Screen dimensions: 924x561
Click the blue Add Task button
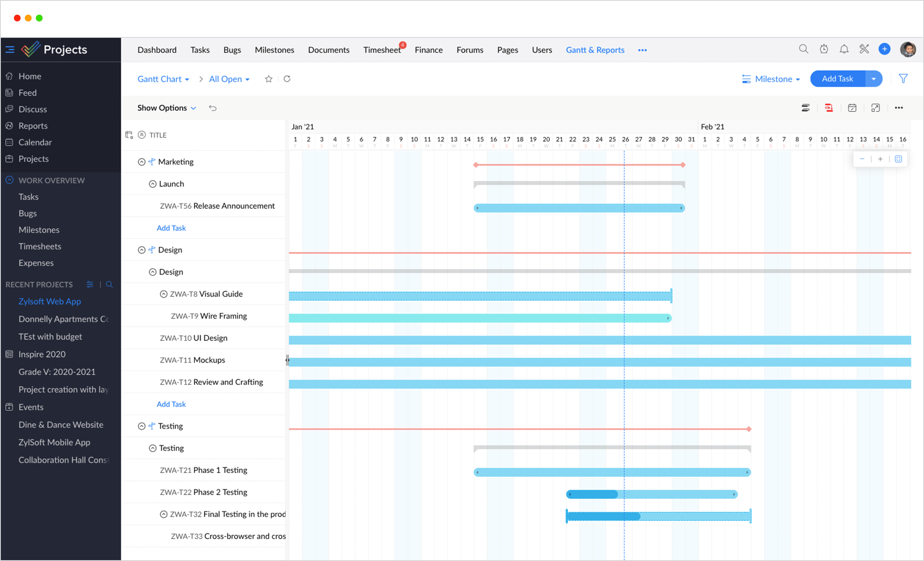tap(838, 79)
